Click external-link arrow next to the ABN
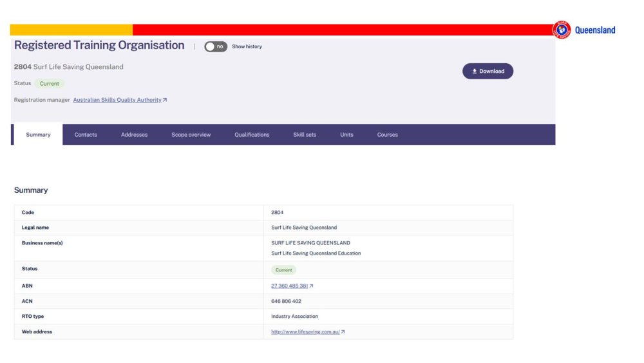The image size is (644, 363). click(x=311, y=286)
